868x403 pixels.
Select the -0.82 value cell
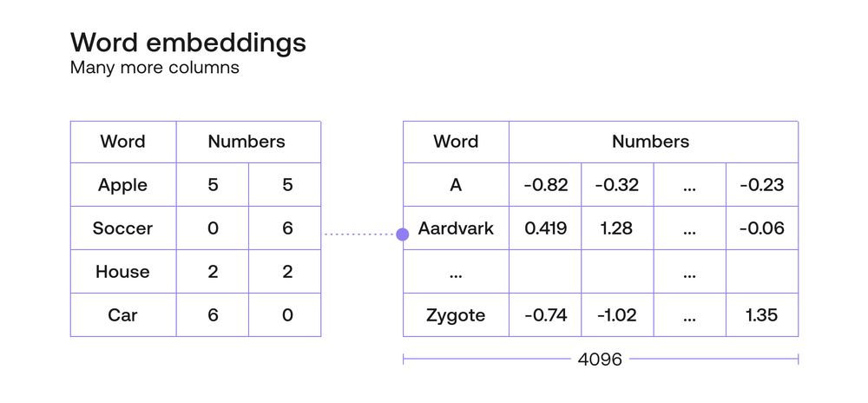[545, 185]
